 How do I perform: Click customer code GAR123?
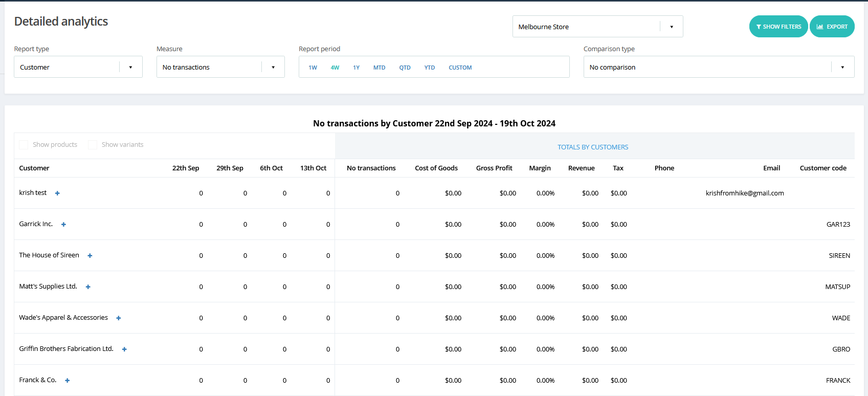pyautogui.click(x=838, y=225)
